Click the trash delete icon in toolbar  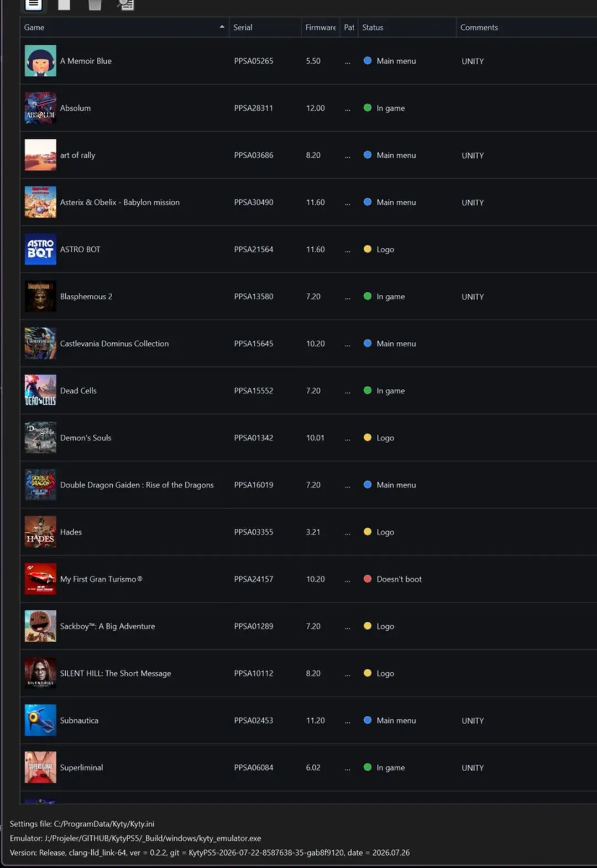[95, 5]
